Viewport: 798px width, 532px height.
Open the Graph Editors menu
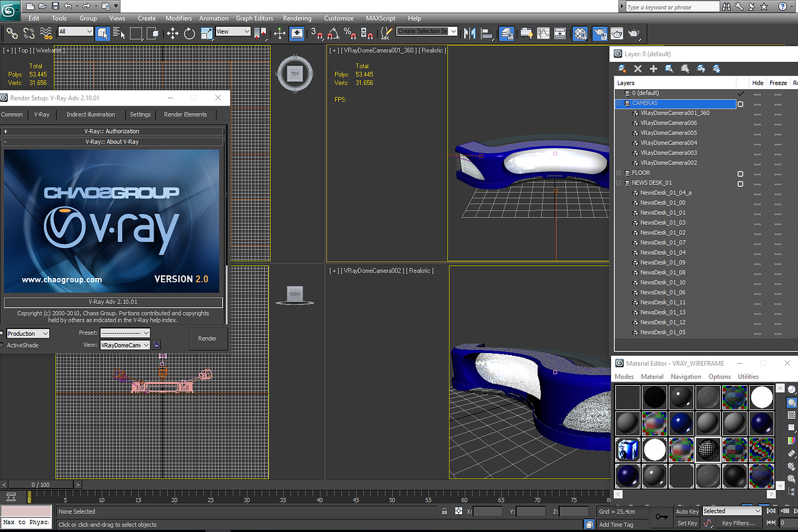[254, 18]
